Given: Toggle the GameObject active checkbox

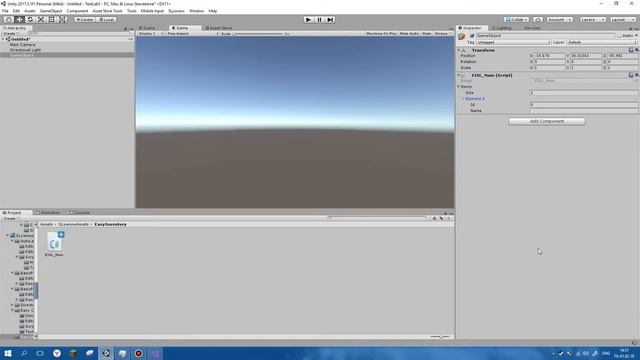Looking at the screenshot, I should coord(472,36).
